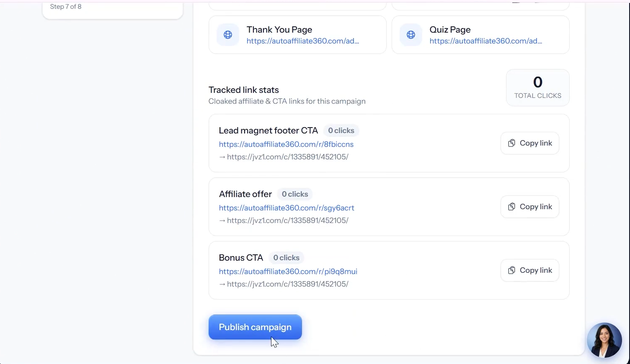Click the Bonus CTA title
Viewport: 630px width, 364px height.
[x=241, y=258]
